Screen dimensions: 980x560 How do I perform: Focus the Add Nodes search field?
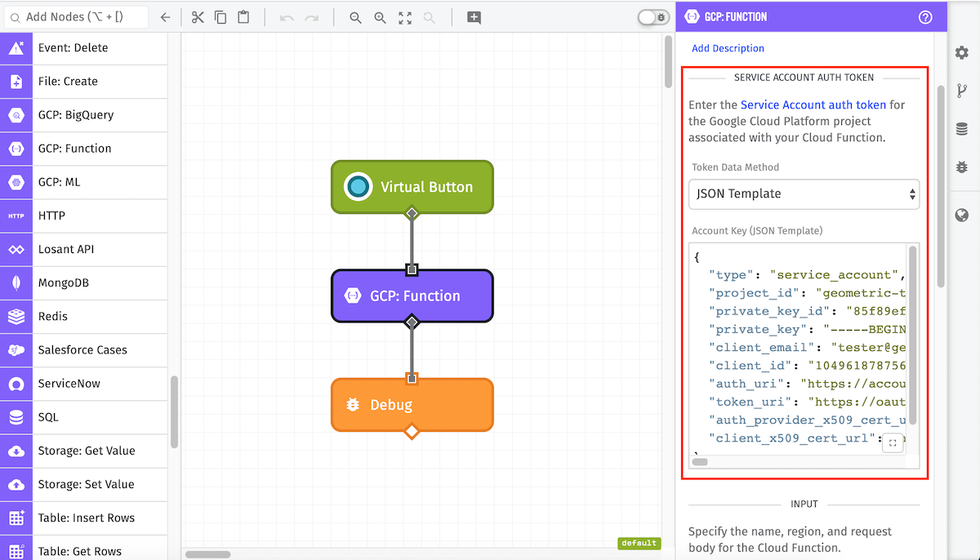pyautogui.click(x=76, y=17)
